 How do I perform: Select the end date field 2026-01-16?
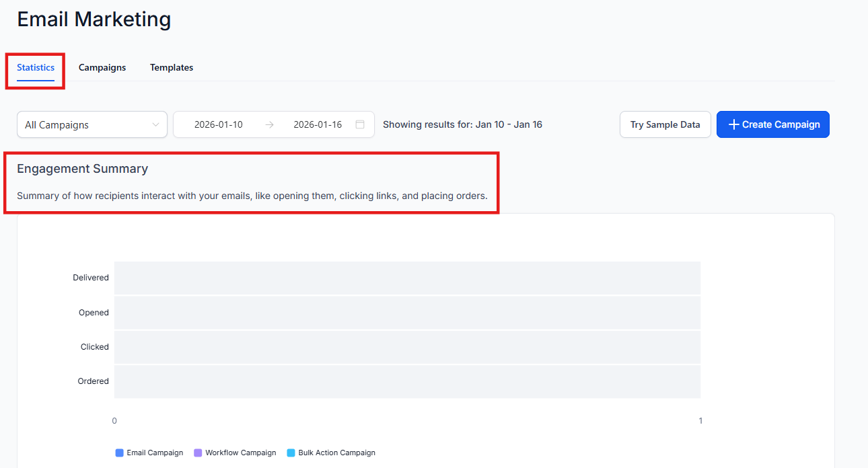318,124
